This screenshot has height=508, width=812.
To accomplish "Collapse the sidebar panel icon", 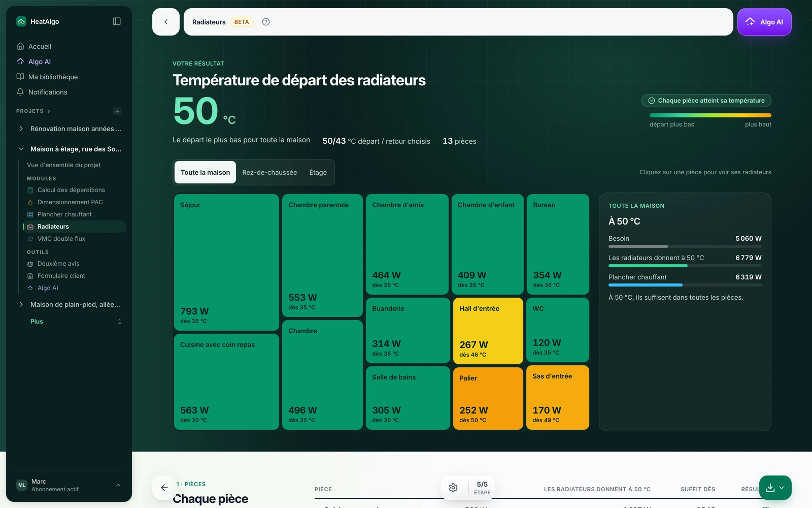I will click(x=117, y=21).
